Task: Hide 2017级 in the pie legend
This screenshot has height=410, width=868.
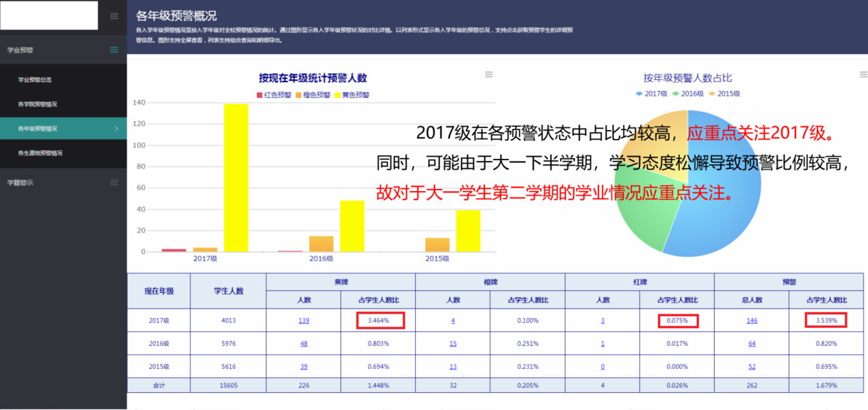Action: [x=651, y=94]
